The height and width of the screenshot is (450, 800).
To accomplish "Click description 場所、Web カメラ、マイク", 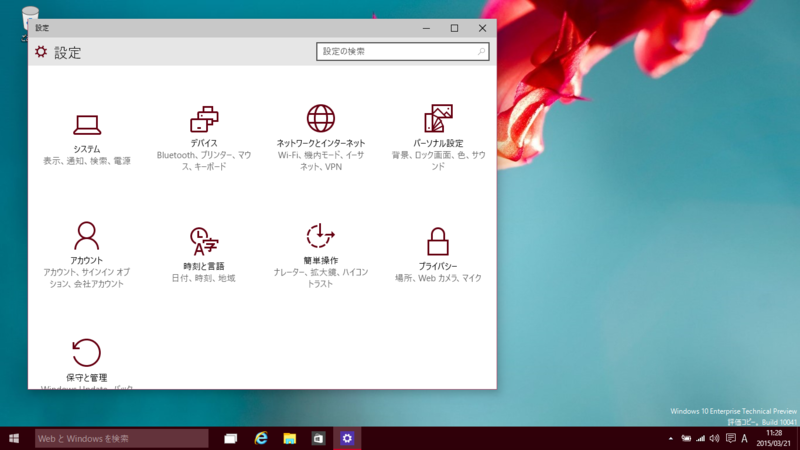I will tap(438, 278).
